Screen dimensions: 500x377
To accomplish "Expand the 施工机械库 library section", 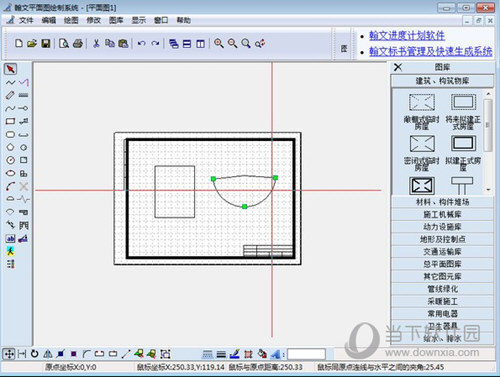I will [442, 214].
